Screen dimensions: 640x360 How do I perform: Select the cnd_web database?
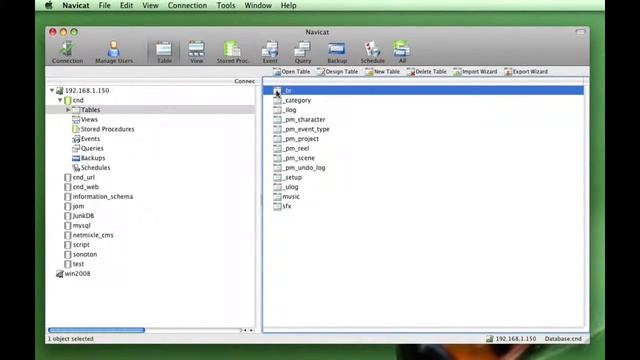coord(81,187)
